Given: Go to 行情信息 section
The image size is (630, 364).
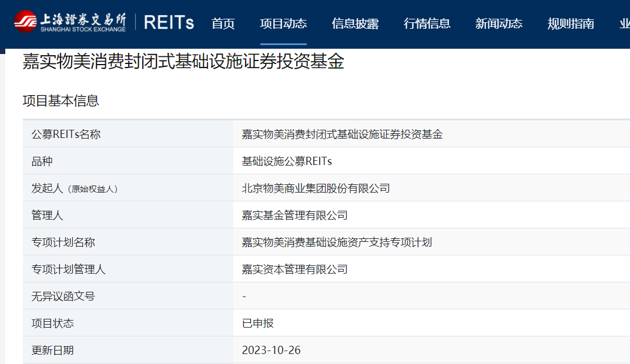Looking at the screenshot, I should coord(427,23).
